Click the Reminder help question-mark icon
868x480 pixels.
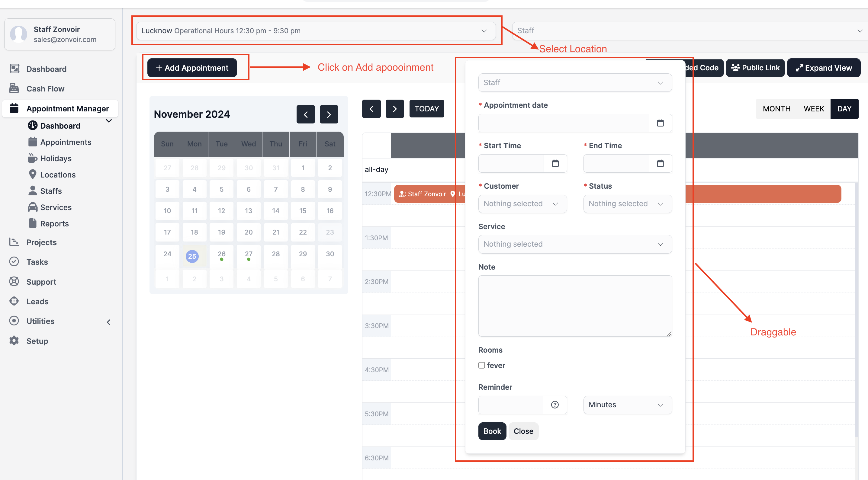pos(555,405)
